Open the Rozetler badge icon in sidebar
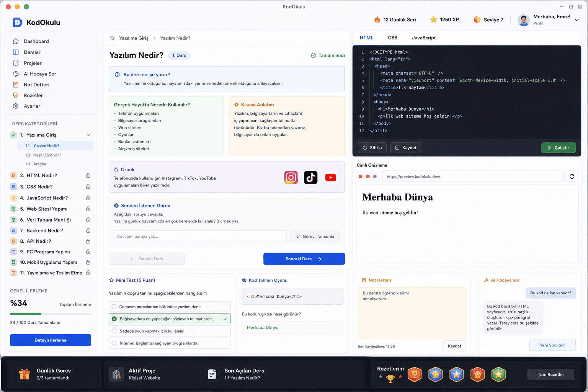 coord(16,95)
